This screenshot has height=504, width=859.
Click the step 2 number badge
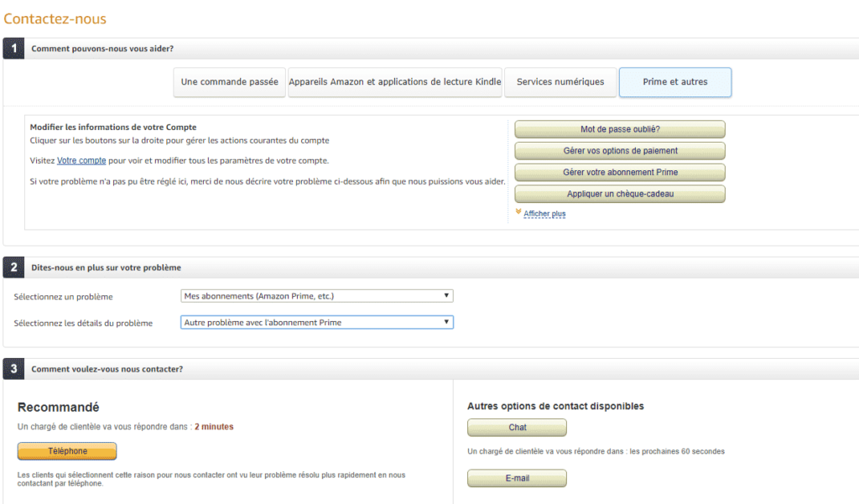[x=13, y=268]
